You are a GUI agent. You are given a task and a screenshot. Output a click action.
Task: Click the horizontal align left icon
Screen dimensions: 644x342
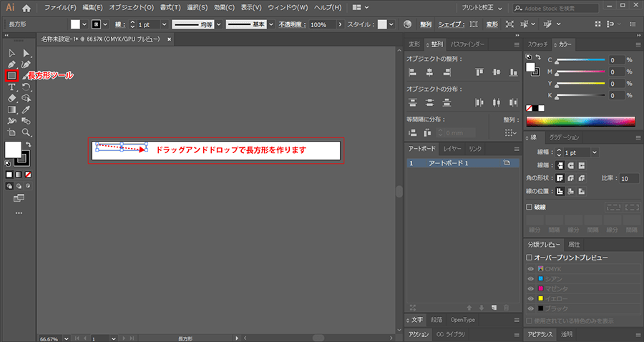click(412, 72)
